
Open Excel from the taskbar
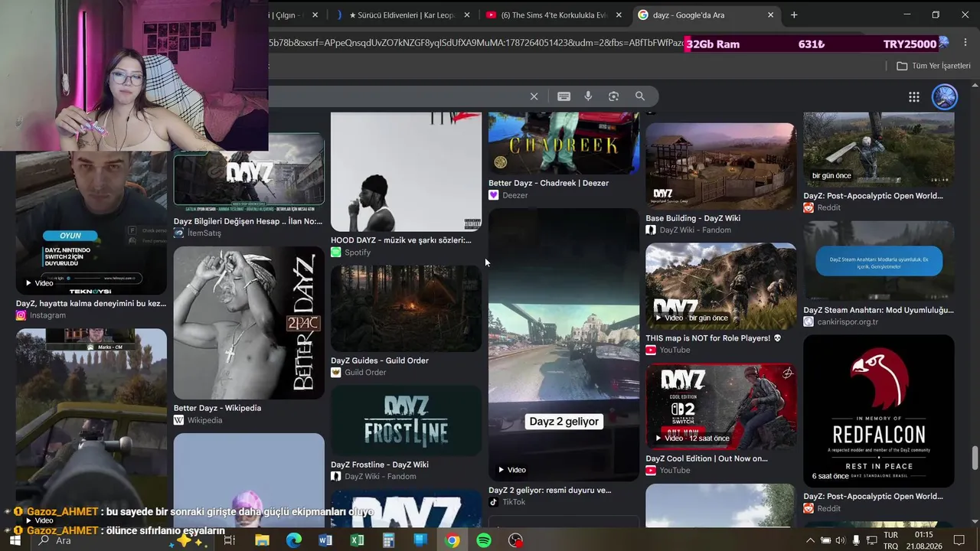point(357,540)
